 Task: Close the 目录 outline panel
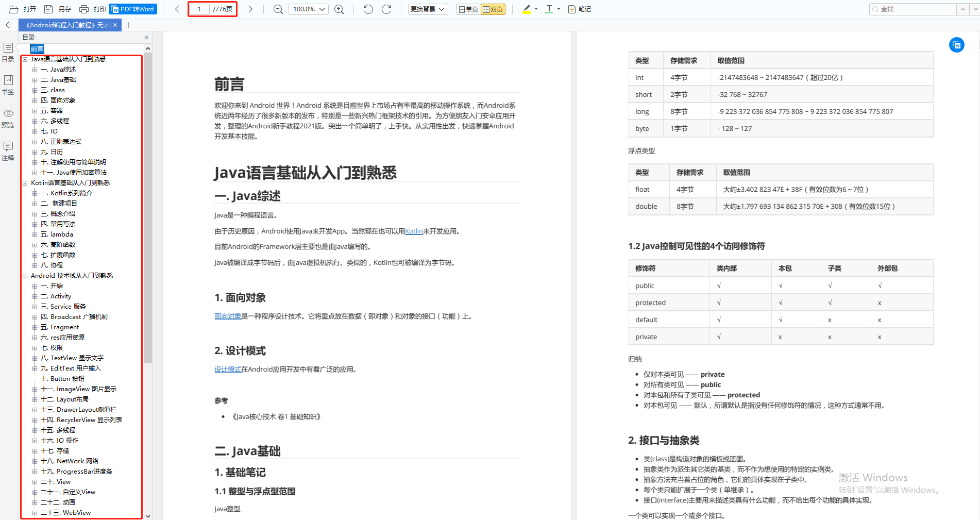pos(146,38)
